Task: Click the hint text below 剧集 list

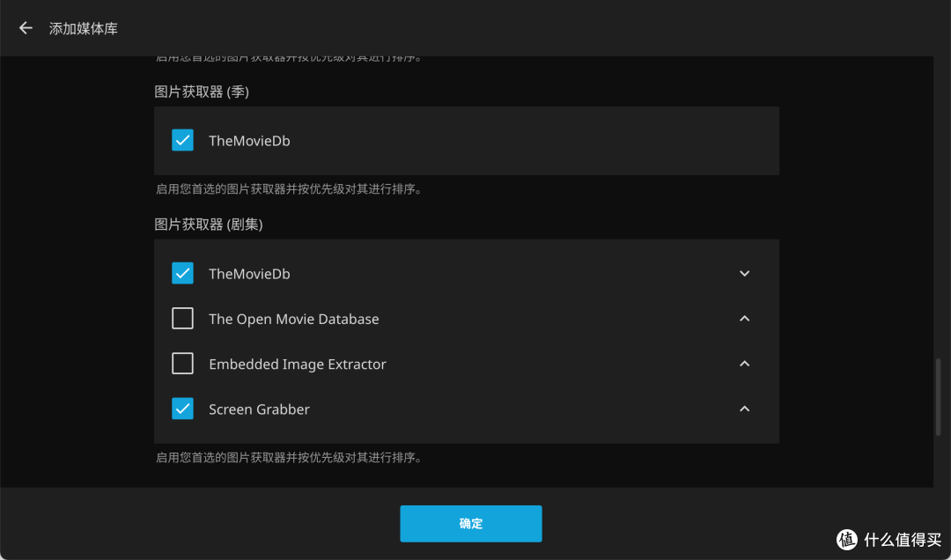Action: (290, 458)
